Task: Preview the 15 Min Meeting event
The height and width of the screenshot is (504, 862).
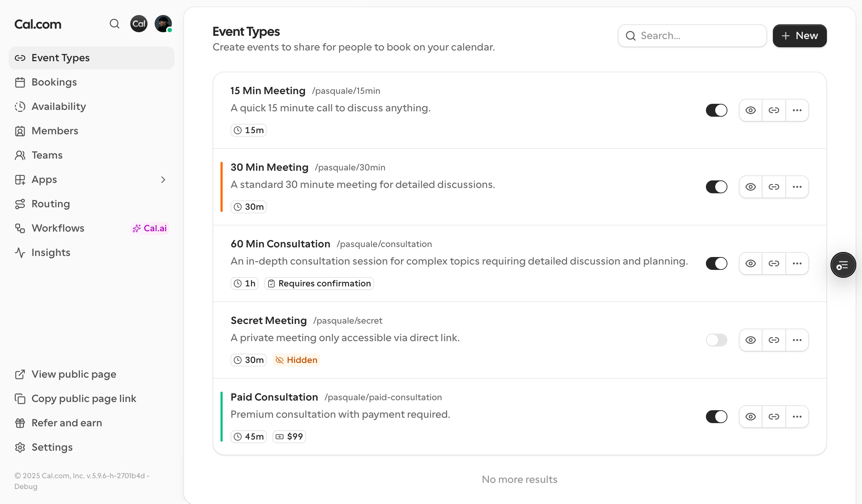Action: (x=751, y=110)
